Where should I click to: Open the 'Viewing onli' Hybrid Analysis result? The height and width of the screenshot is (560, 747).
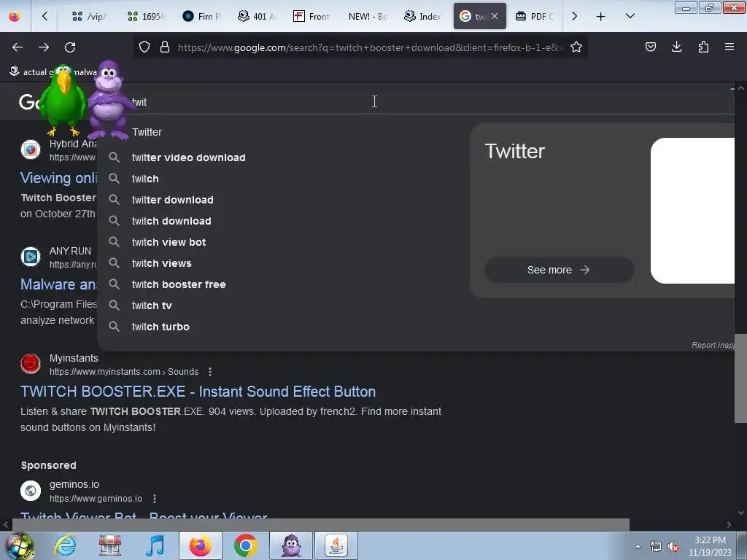58,178
